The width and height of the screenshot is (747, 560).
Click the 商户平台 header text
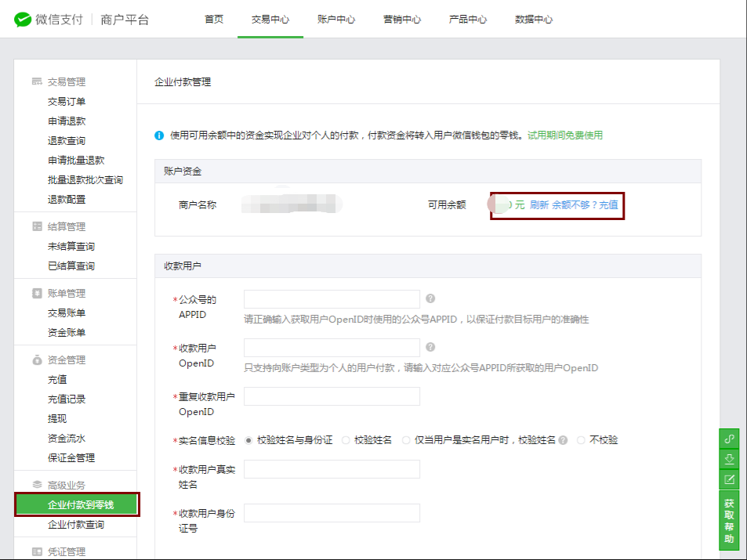125,20
